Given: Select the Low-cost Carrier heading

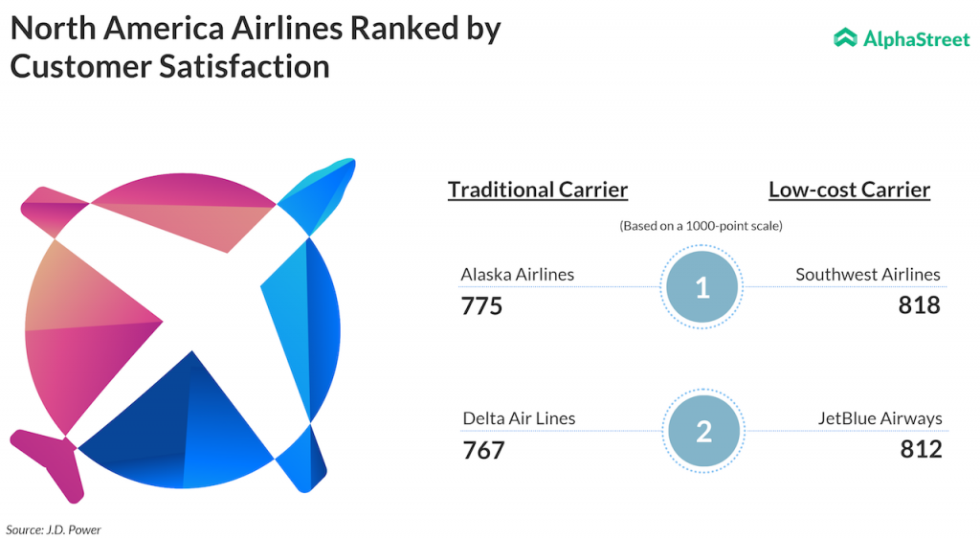Looking at the screenshot, I should [849, 190].
